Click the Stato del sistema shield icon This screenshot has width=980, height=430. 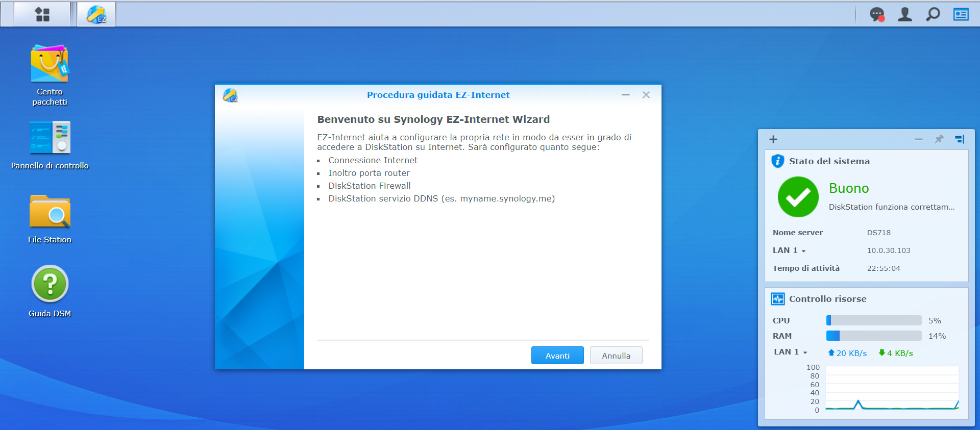pyautogui.click(x=777, y=161)
